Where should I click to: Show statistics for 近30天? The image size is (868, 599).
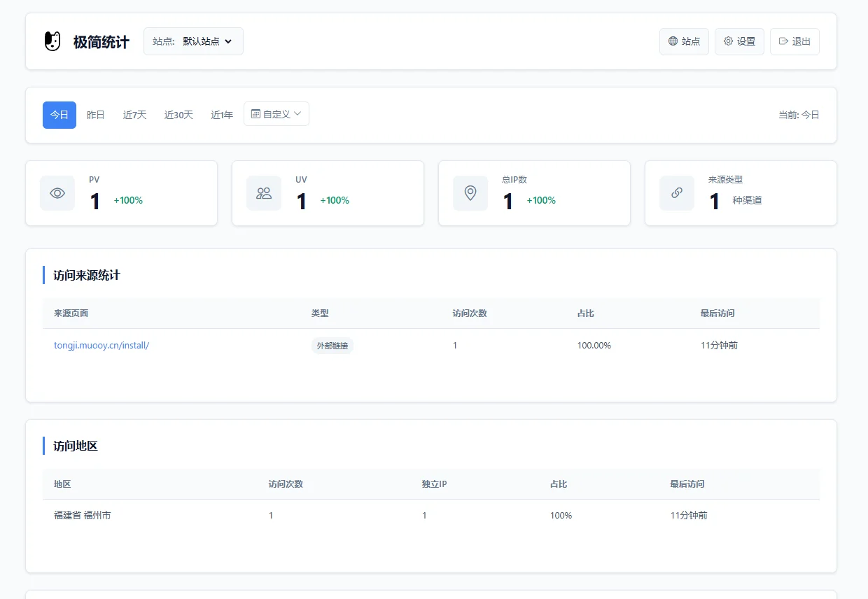click(x=178, y=115)
